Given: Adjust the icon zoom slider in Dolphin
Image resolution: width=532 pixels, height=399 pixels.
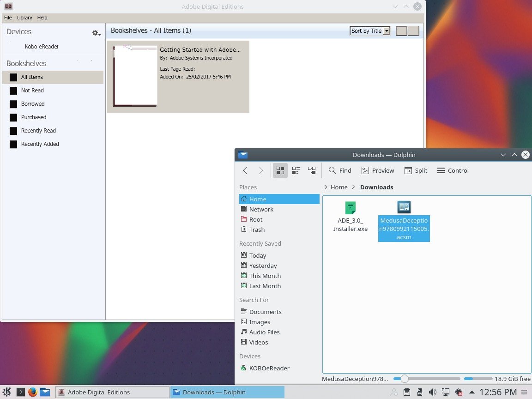Looking at the screenshot, I should [x=405, y=379].
